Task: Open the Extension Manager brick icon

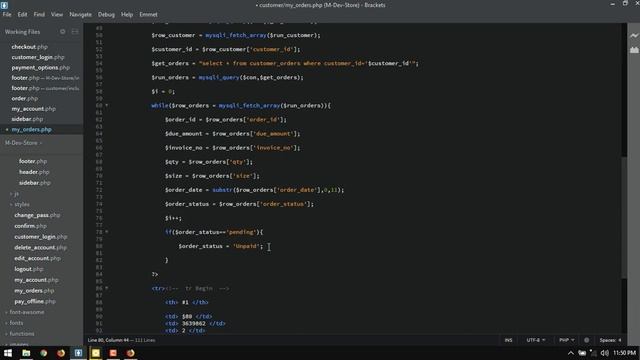Action: (x=634, y=50)
